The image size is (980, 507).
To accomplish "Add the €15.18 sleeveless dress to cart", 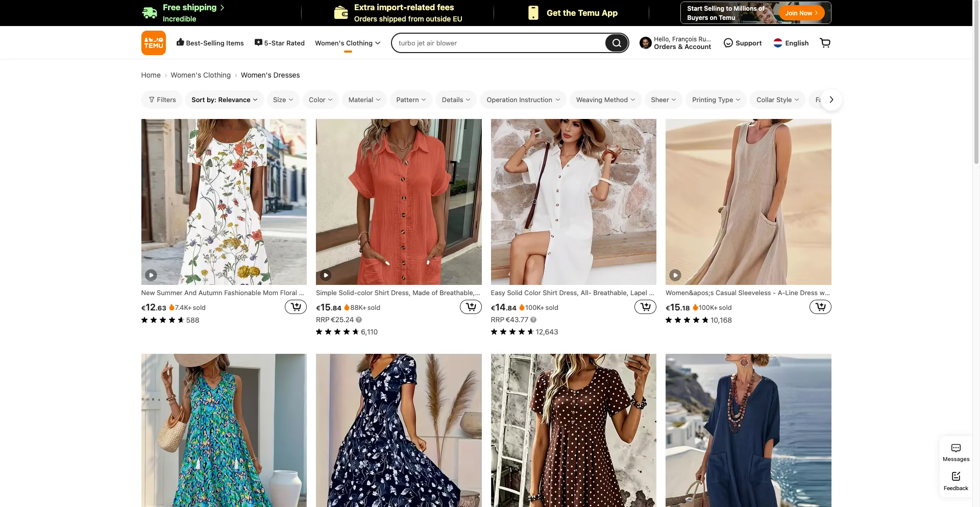I will tap(820, 307).
